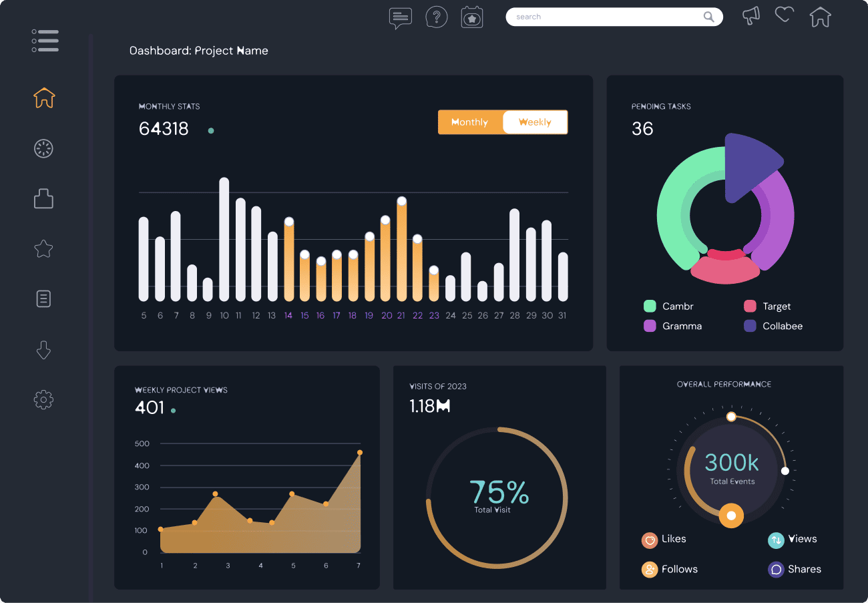Select the Likes performance metric
The width and height of the screenshot is (868, 603).
[x=664, y=540]
